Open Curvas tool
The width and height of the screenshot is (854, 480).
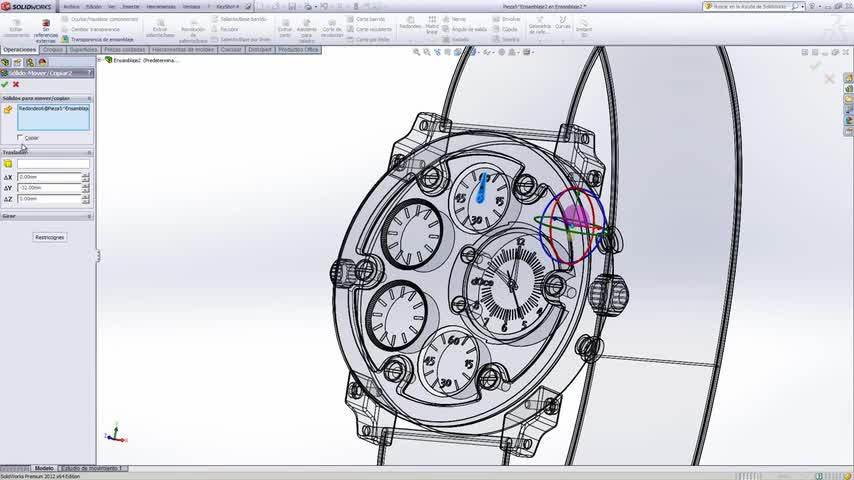(x=563, y=23)
